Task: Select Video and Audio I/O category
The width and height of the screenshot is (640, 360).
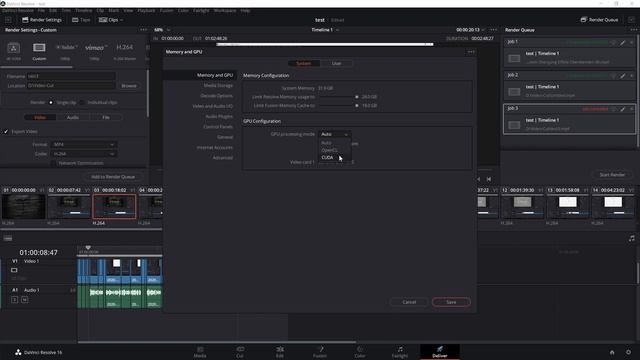Action: [x=213, y=106]
